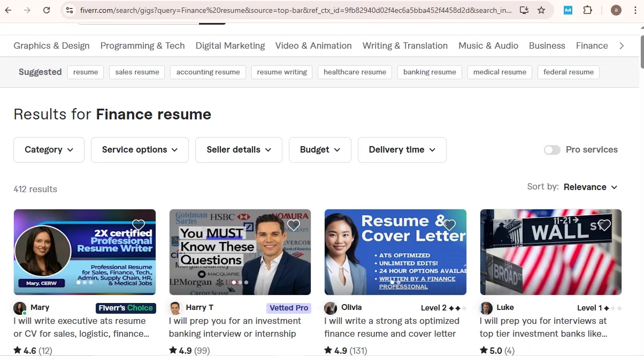
Task: Select suggested tag 'resume'
Action: pos(86,72)
